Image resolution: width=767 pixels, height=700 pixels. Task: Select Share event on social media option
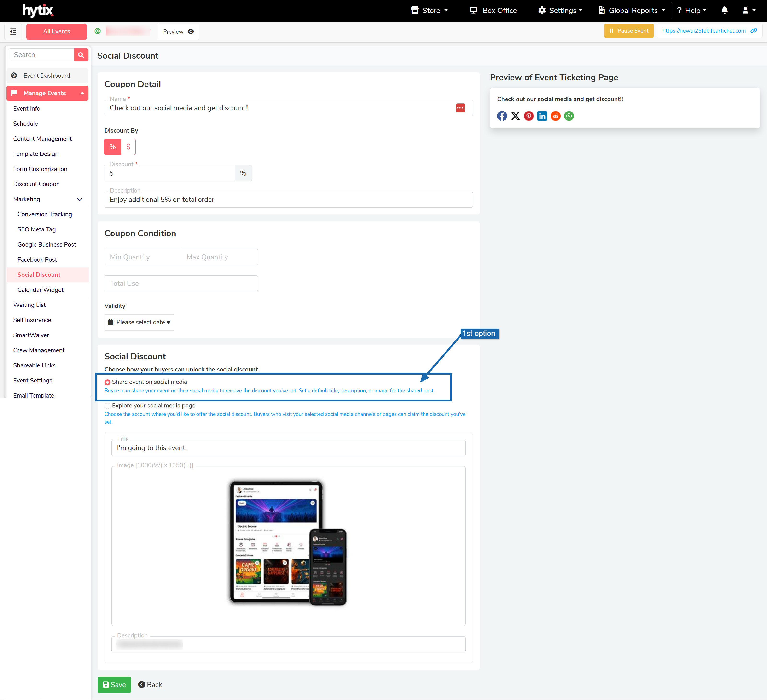point(108,382)
